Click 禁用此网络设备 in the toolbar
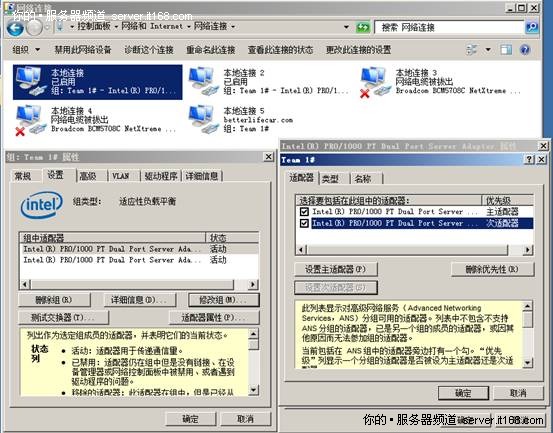This screenshot has width=553, height=433. pos(83,50)
